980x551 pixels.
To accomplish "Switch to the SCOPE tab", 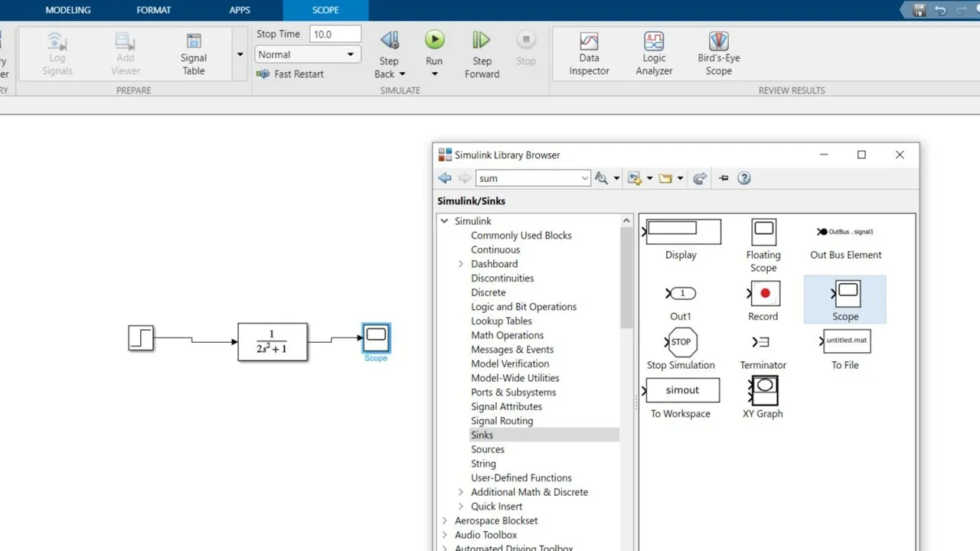I will point(325,10).
